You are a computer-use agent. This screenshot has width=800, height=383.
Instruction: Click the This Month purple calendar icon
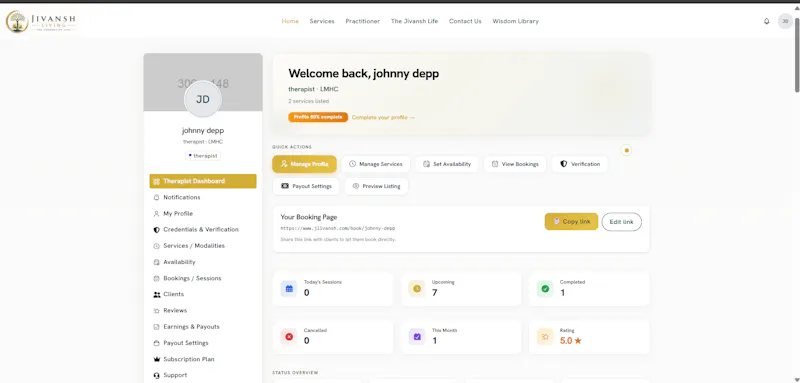[417, 337]
